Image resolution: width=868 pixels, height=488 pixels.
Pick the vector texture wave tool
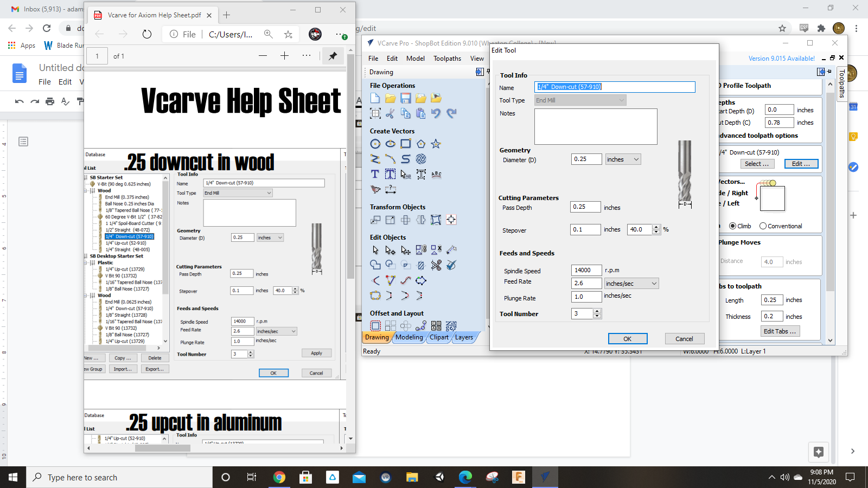point(420,159)
